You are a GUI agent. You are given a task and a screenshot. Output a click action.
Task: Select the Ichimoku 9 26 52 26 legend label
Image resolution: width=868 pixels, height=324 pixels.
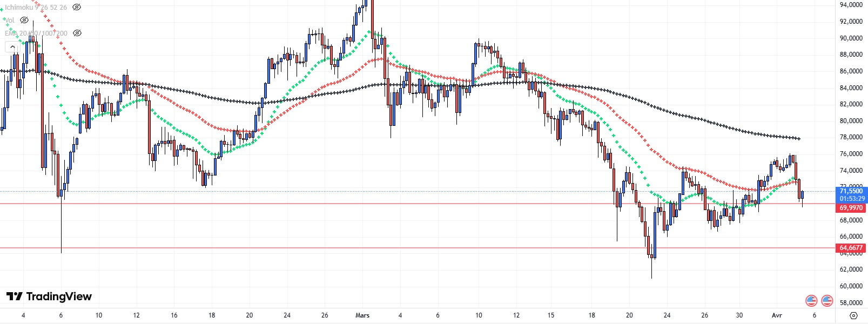click(36, 7)
